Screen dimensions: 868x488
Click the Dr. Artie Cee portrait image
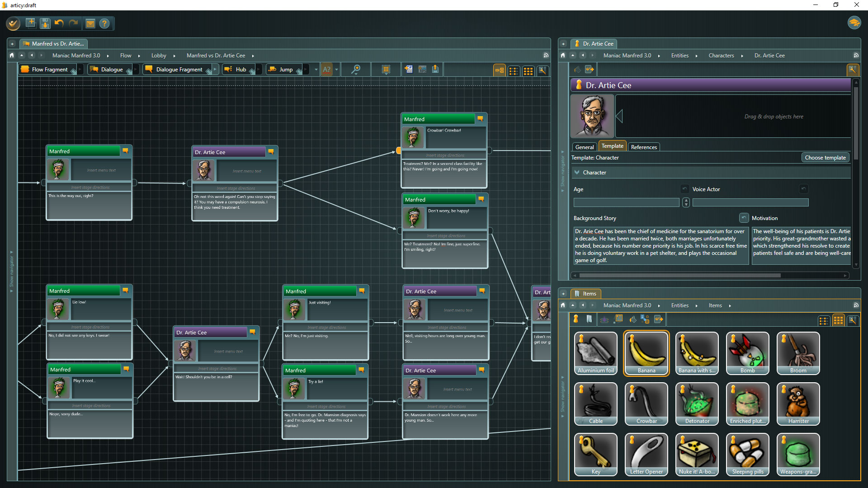(x=592, y=116)
